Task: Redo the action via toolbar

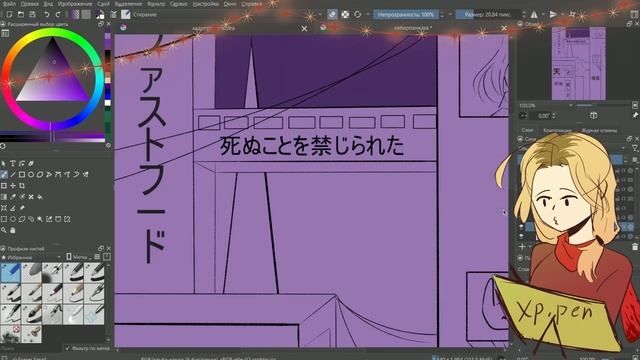Action: pyautogui.click(x=58, y=14)
